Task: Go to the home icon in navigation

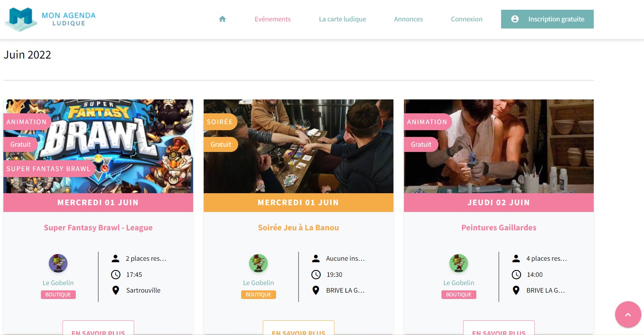Action: coord(222,19)
